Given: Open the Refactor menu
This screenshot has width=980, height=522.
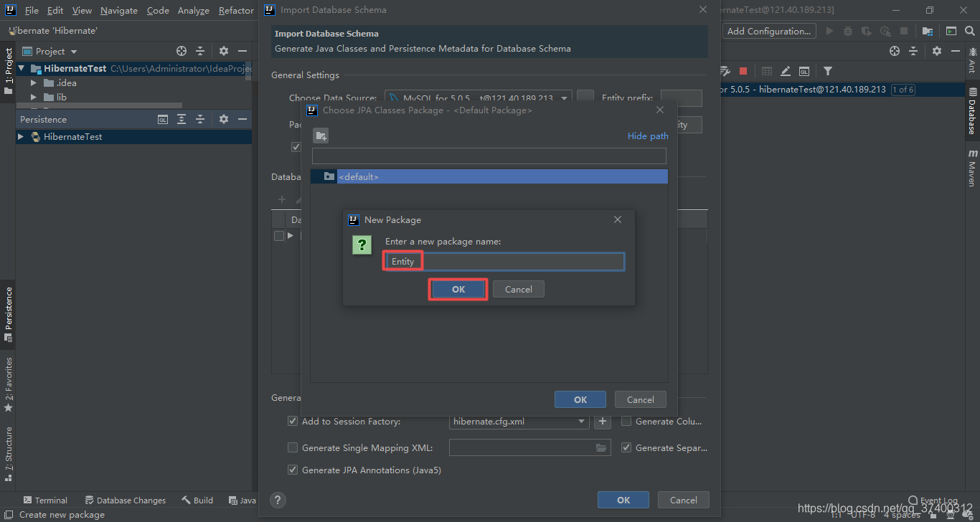Looking at the screenshot, I should (236, 10).
